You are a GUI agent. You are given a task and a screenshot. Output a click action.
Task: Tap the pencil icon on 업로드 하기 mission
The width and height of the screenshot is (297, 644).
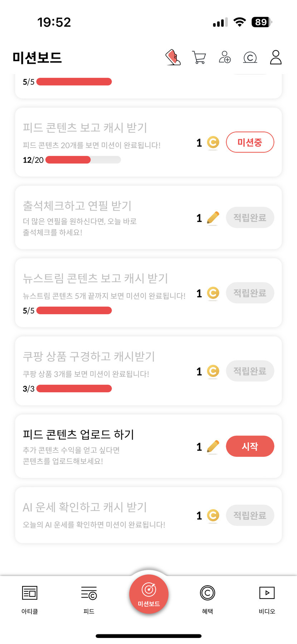[213, 446]
